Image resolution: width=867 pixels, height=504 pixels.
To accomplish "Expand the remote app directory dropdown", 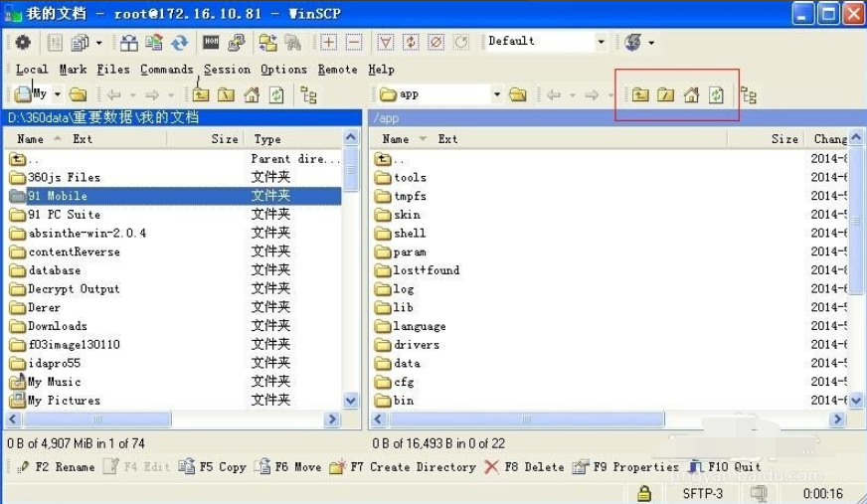I will pyautogui.click(x=497, y=94).
